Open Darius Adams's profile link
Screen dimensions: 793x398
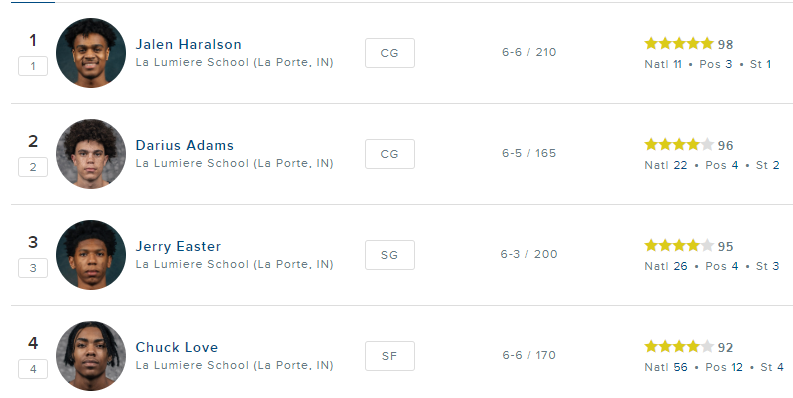click(x=185, y=146)
